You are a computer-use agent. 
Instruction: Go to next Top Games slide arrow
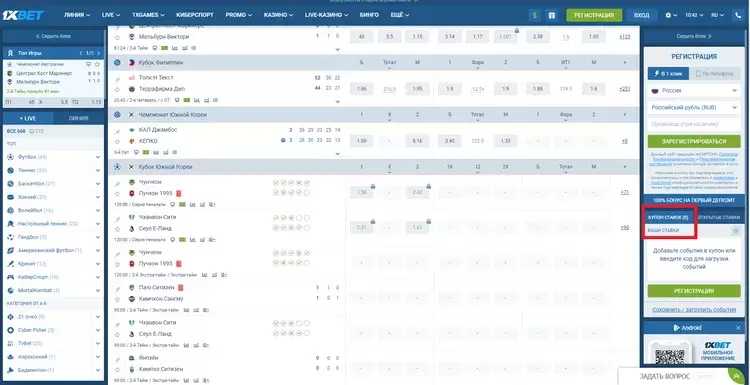click(x=99, y=53)
